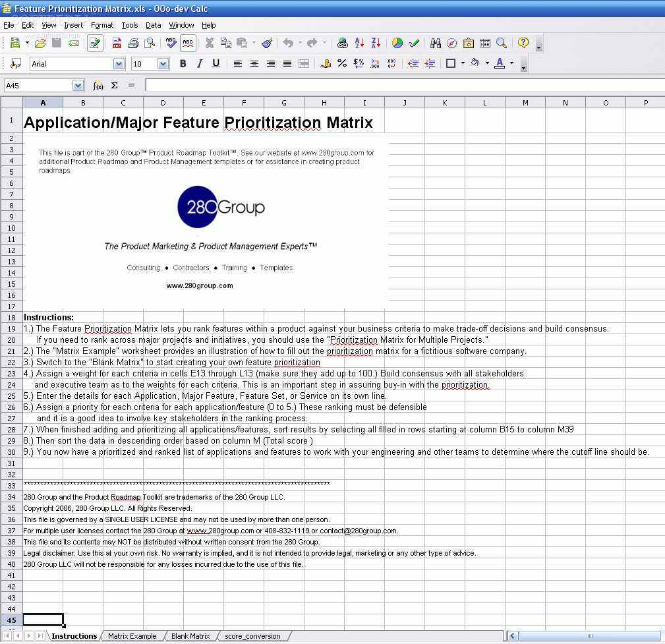Align text right
The image size is (665, 644).
[271, 64]
